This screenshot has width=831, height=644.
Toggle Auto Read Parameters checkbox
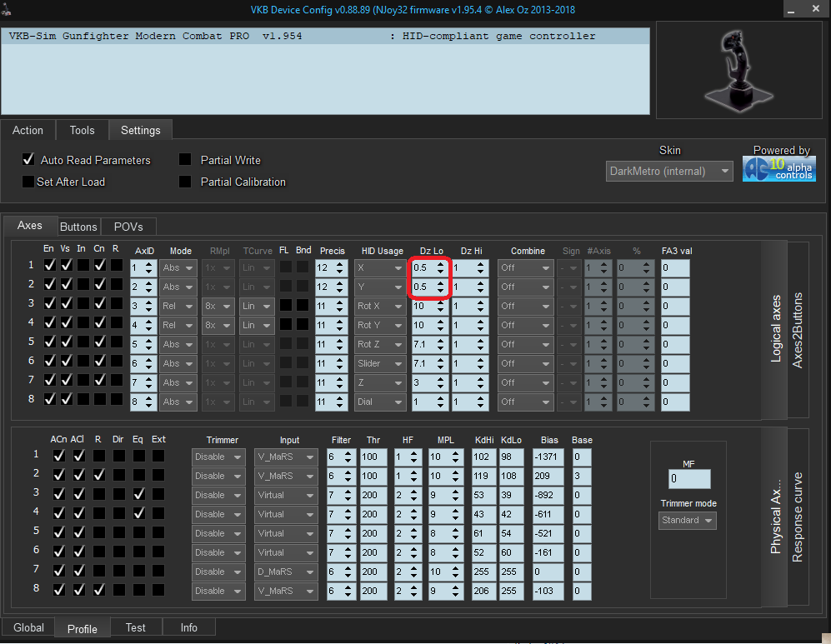29,160
